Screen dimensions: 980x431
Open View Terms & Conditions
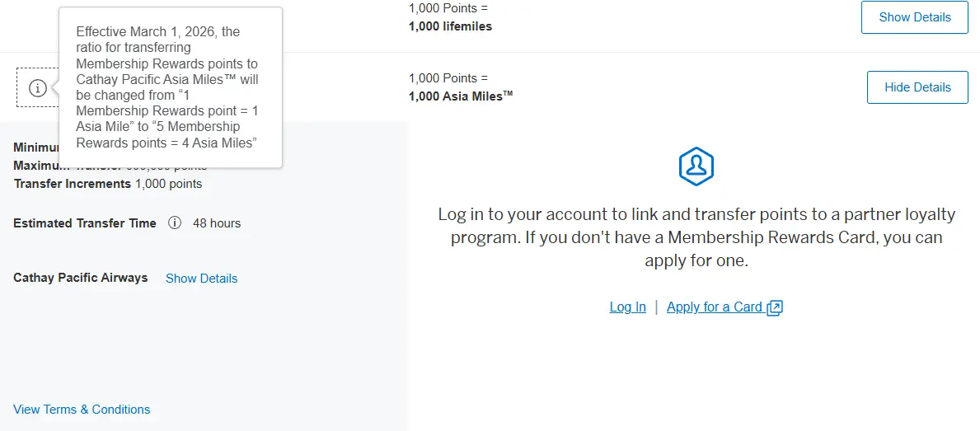pos(82,410)
